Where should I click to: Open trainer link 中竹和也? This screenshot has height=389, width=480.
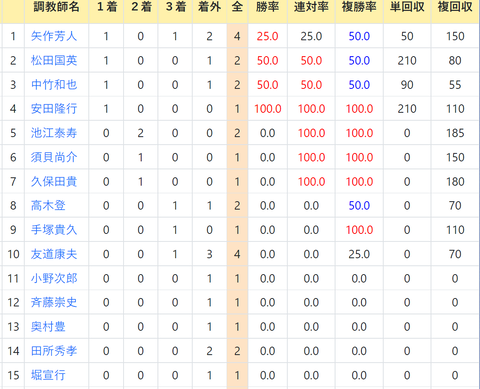[54, 85]
